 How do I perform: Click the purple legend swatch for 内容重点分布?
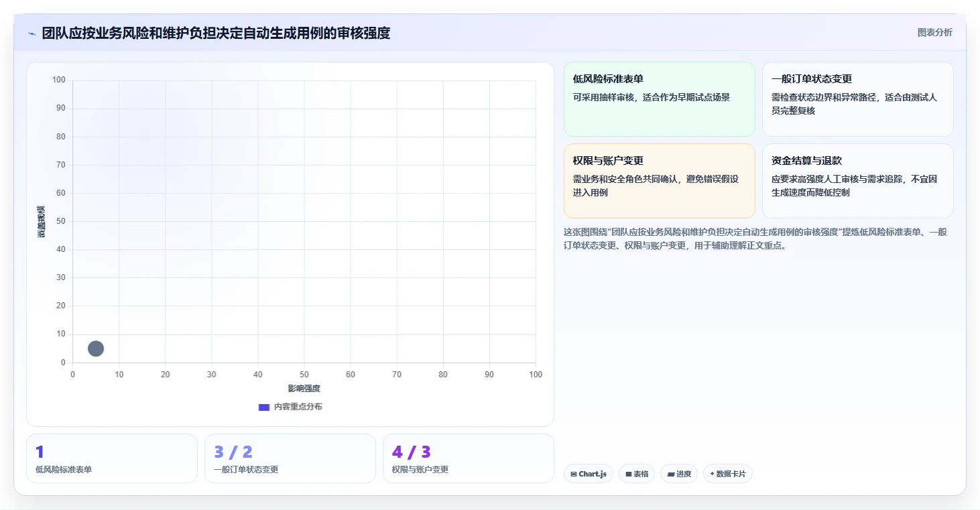tap(264, 407)
